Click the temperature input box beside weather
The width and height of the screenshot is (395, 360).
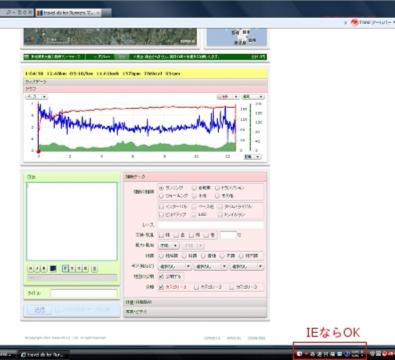pyautogui.click(x=228, y=235)
